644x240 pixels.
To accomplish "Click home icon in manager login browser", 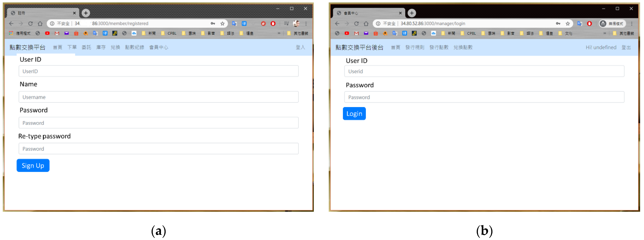I will (x=366, y=23).
